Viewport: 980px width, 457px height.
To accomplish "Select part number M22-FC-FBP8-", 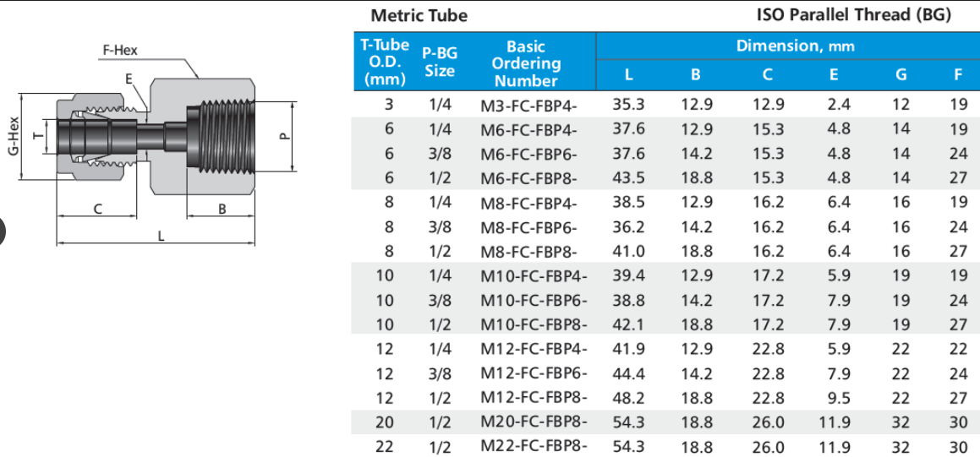I will (x=534, y=447).
